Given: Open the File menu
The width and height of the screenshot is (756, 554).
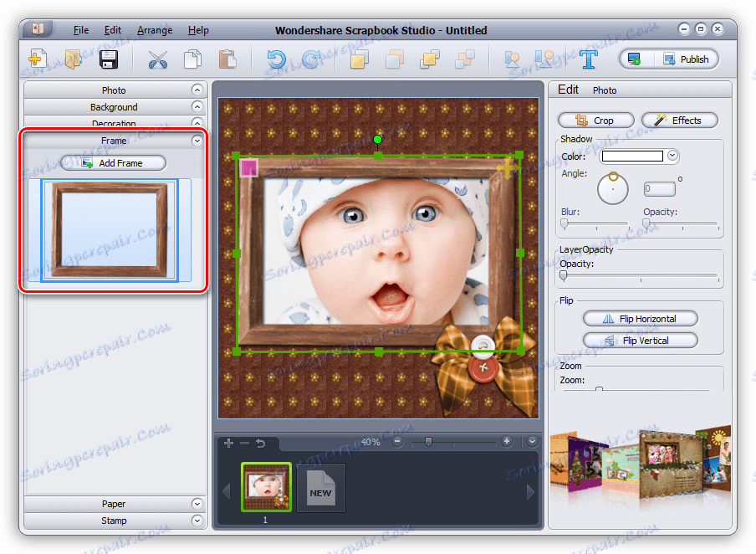Looking at the screenshot, I should pyautogui.click(x=81, y=30).
